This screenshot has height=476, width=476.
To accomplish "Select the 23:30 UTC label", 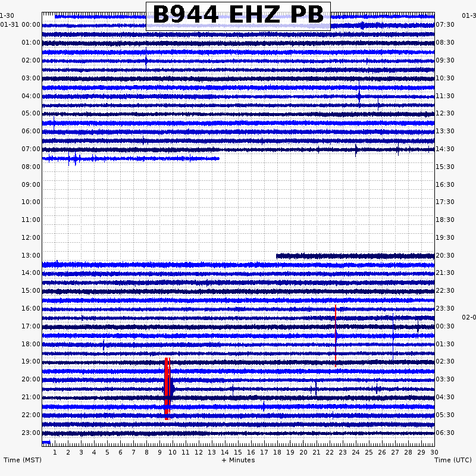I will [x=445, y=308].
